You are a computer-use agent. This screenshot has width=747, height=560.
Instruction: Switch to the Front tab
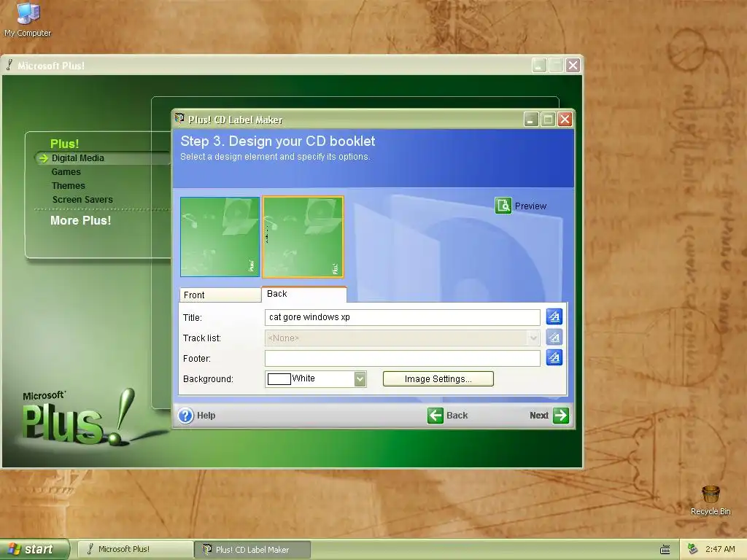[x=220, y=295]
